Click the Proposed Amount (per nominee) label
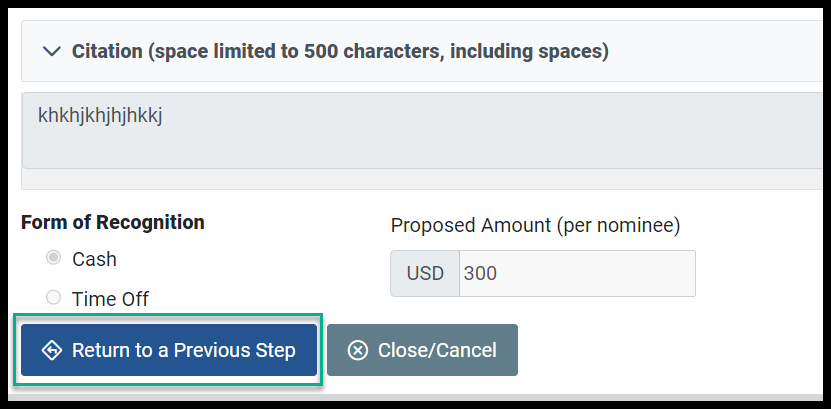 coord(535,226)
